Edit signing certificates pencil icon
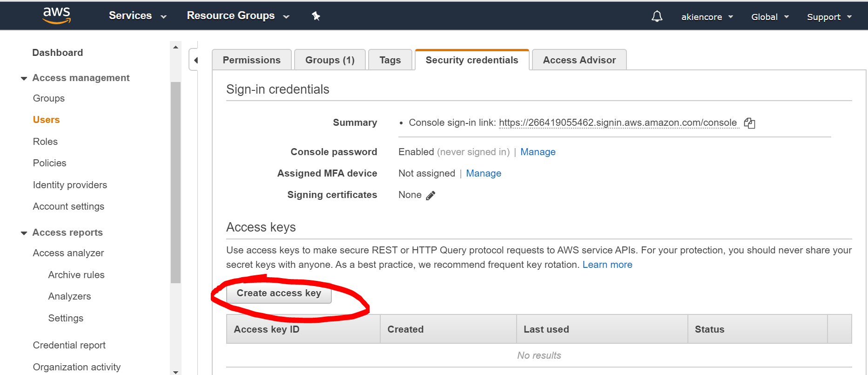This screenshot has height=375, width=868. click(x=431, y=196)
